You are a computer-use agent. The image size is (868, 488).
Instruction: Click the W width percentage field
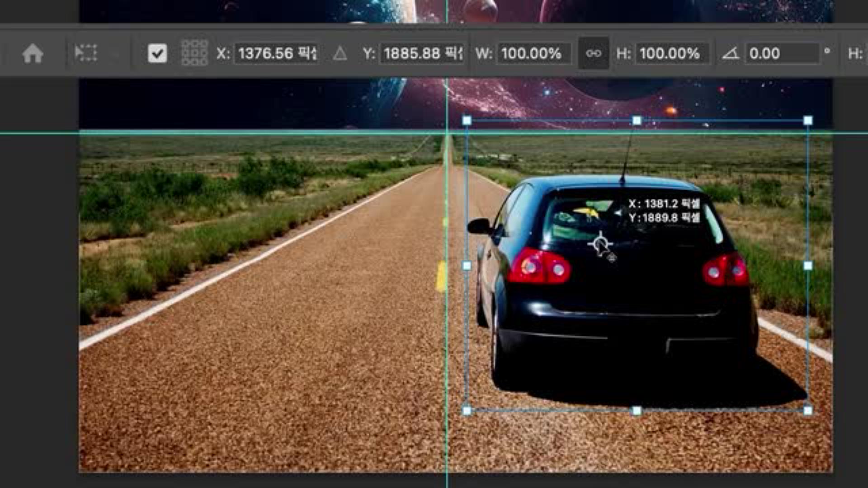pyautogui.click(x=533, y=53)
